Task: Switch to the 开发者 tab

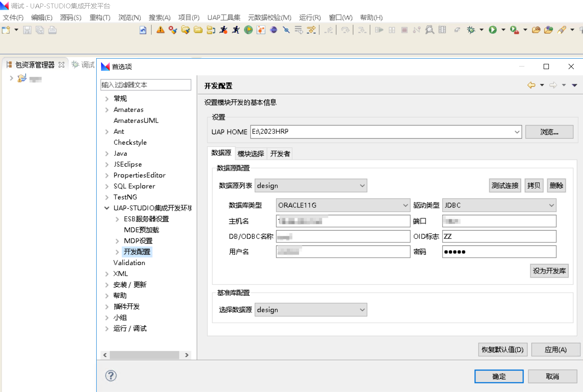Action: (280, 154)
